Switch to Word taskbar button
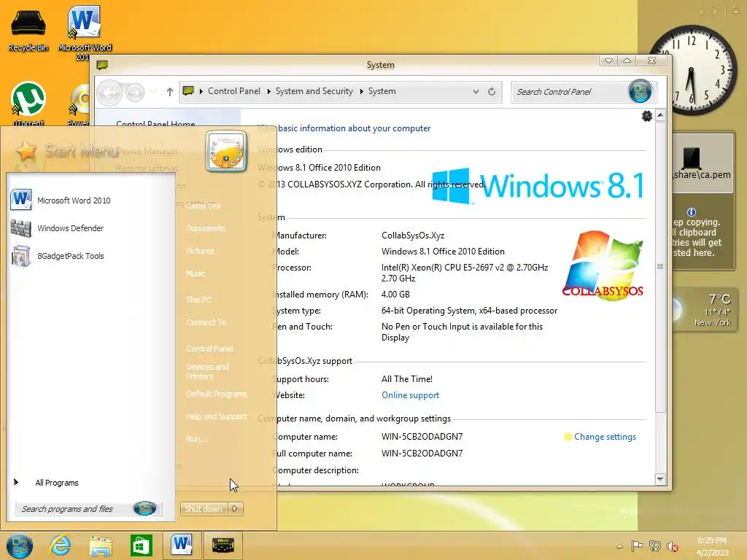This screenshot has width=747, height=560. click(182, 545)
